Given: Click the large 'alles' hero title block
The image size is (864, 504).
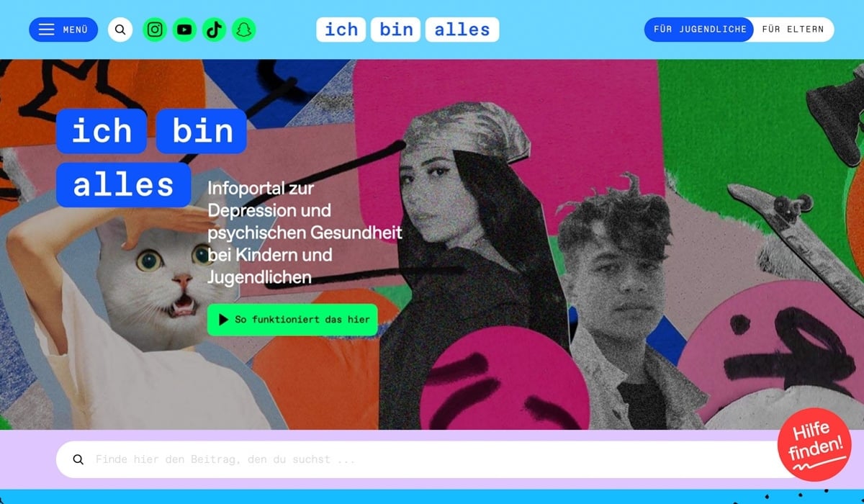Looking at the screenshot, I should 123,185.
